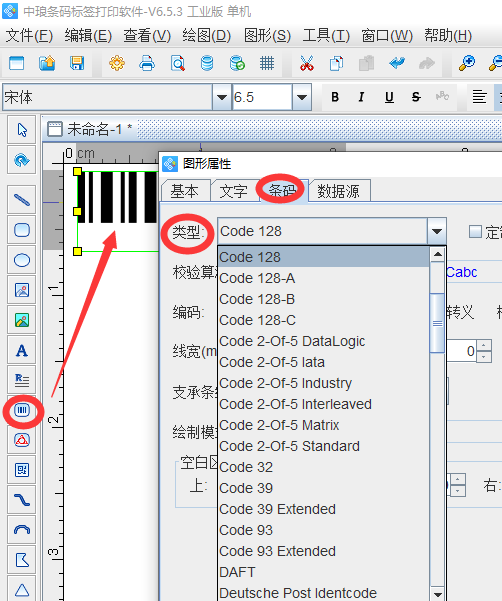Choose the text tool A
This screenshot has height=601, width=502.
(22, 350)
